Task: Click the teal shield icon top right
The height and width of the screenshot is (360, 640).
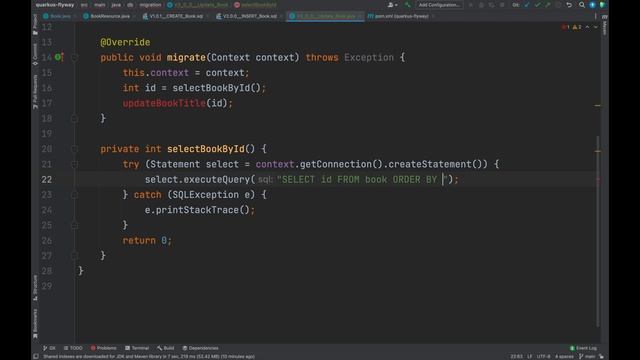Action: coord(602,5)
